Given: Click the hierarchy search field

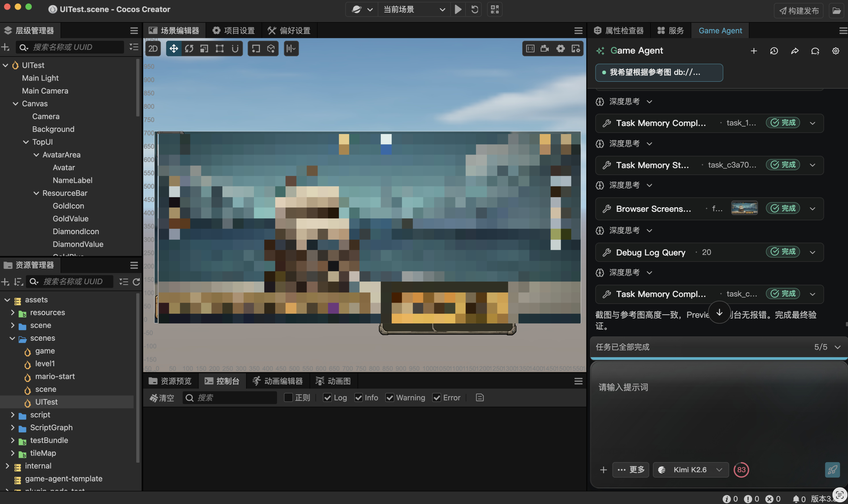Looking at the screenshot, I should click(x=70, y=47).
